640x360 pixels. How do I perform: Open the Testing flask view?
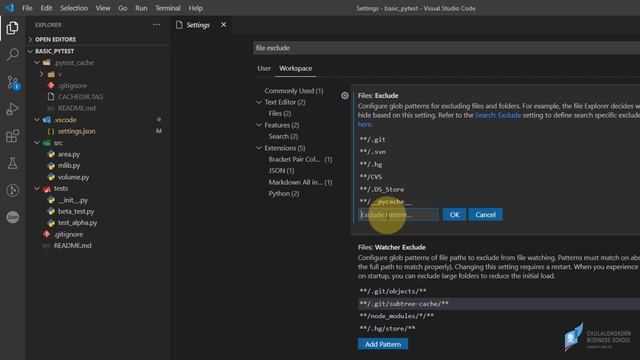coord(12,163)
